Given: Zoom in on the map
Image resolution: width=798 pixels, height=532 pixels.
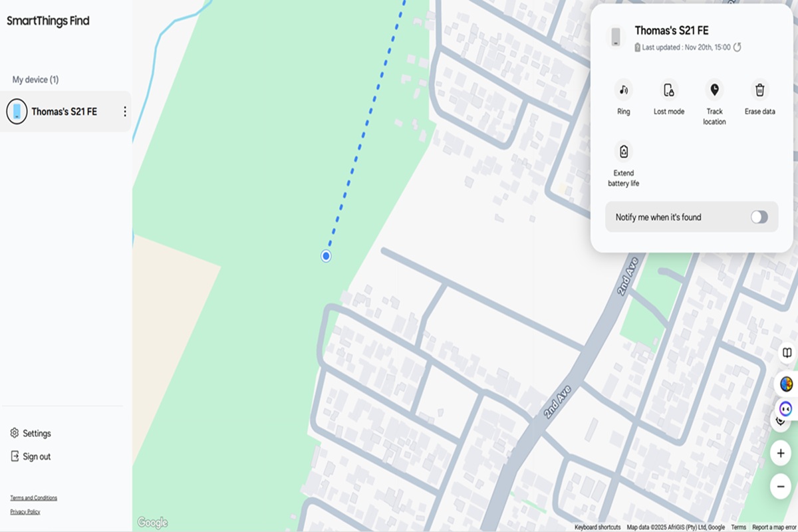Looking at the screenshot, I should 781,454.
